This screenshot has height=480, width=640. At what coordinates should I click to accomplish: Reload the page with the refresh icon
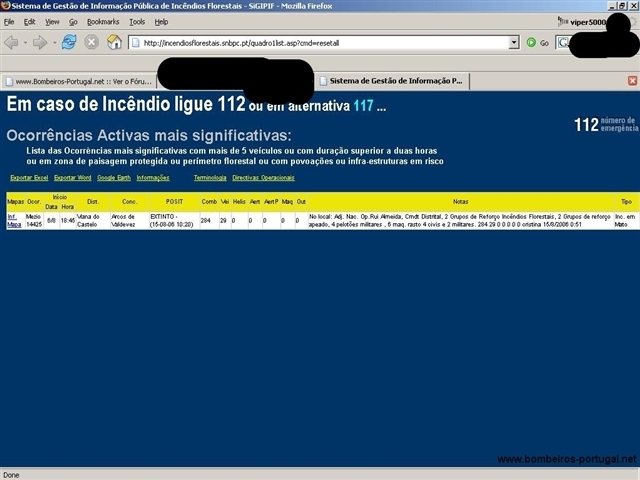pos(69,42)
